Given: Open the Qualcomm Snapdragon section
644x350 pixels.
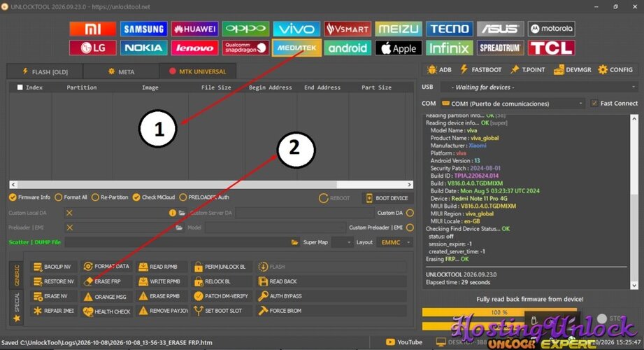Looking at the screenshot, I should pos(245,48).
